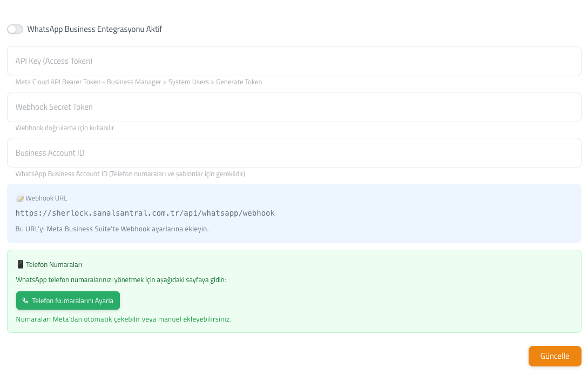Click into the Business Account ID field
Screen dimensions: 588x374
click(x=294, y=153)
